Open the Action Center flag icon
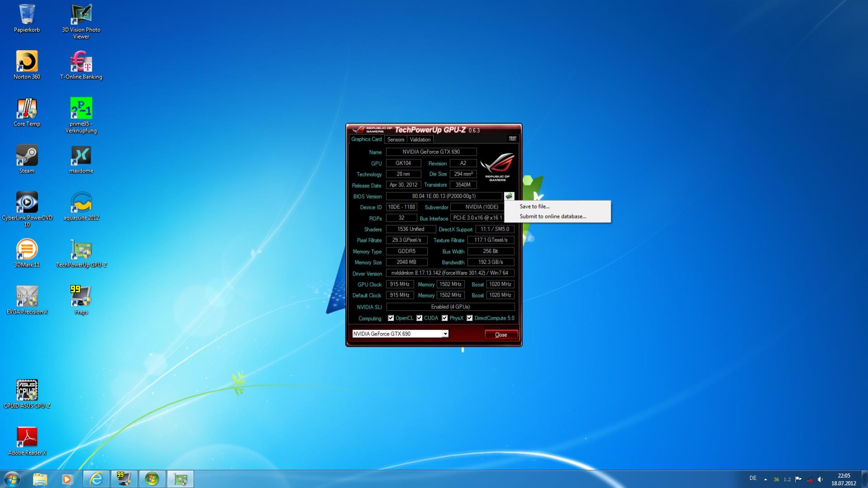Image resolution: width=868 pixels, height=488 pixels. click(x=798, y=479)
